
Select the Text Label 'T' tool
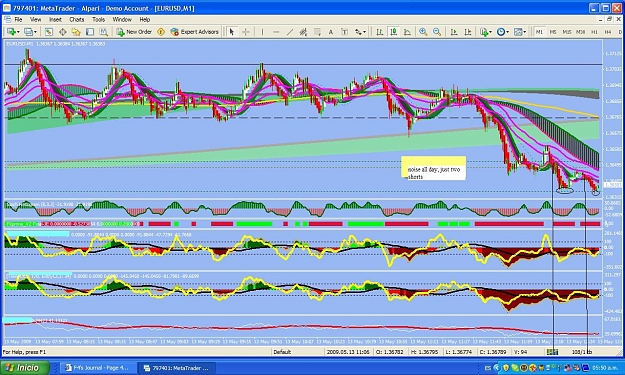pyautogui.click(x=345, y=32)
